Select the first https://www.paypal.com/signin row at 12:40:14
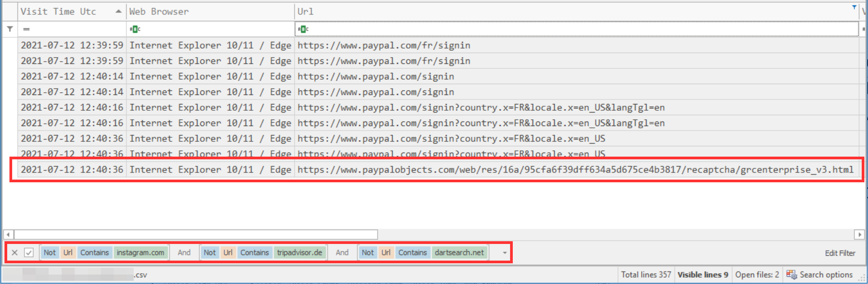 (x=438, y=76)
